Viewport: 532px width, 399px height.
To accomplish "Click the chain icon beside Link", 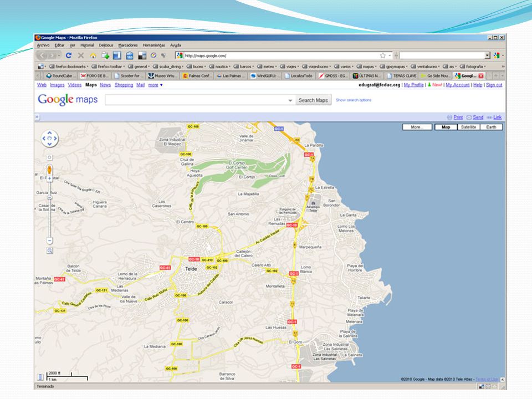I will [489, 117].
